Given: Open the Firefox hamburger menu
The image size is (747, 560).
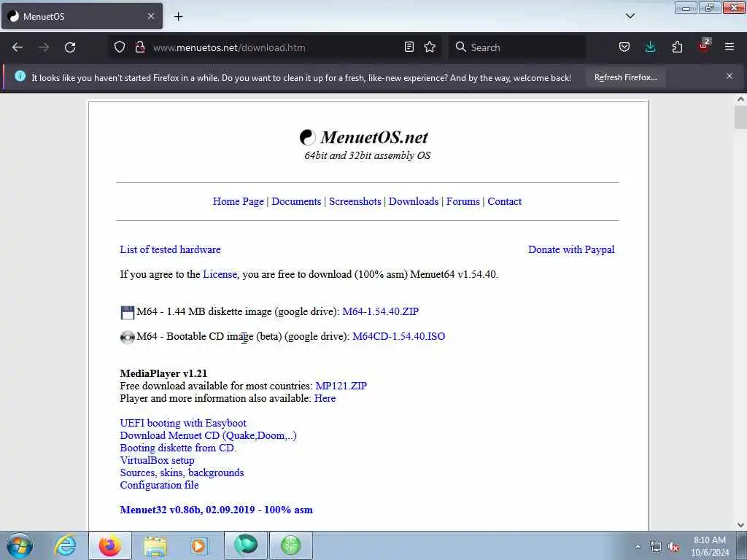Looking at the screenshot, I should pyautogui.click(x=729, y=47).
